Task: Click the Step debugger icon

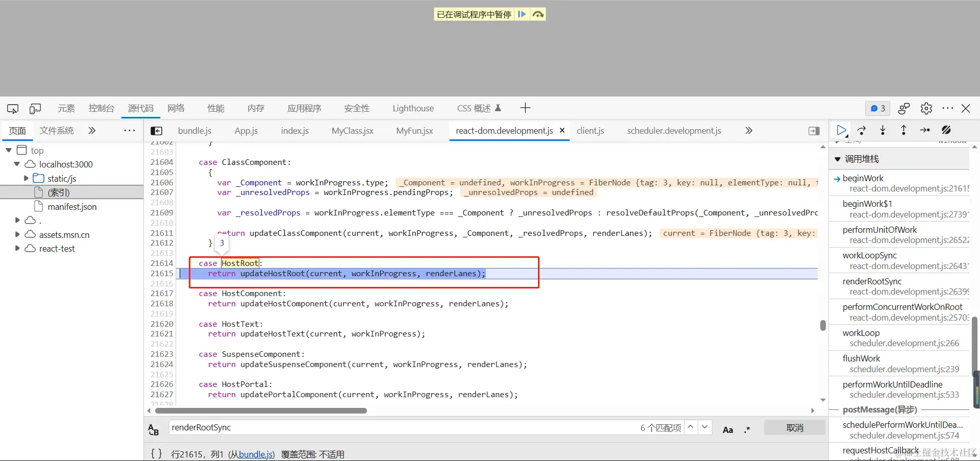Action: tap(925, 130)
